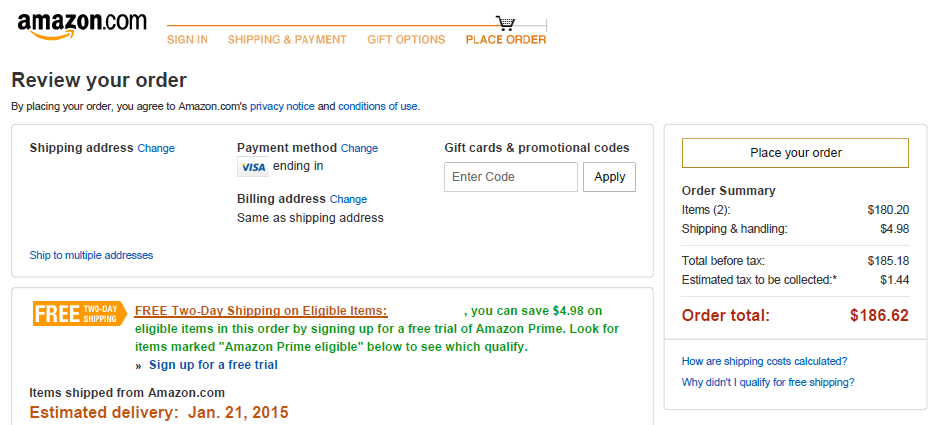The image size is (939, 425).
Task: Click Ship to multiple addresses
Action: pyautogui.click(x=91, y=255)
